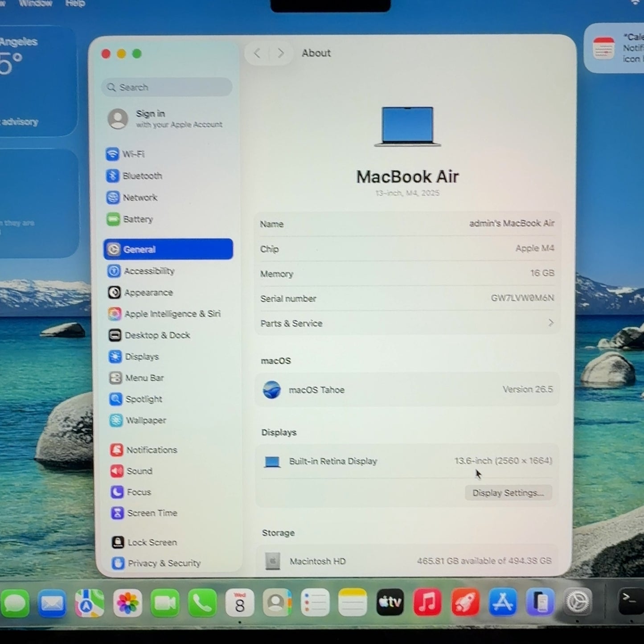Image resolution: width=644 pixels, height=644 pixels.
Task: Go back using the back arrow
Action: [257, 53]
